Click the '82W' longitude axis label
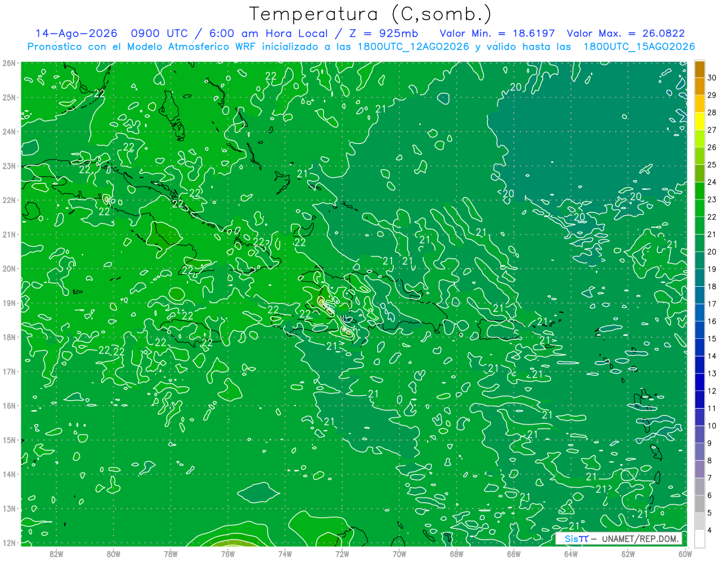The width and height of the screenshot is (728, 562). (x=56, y=554)
